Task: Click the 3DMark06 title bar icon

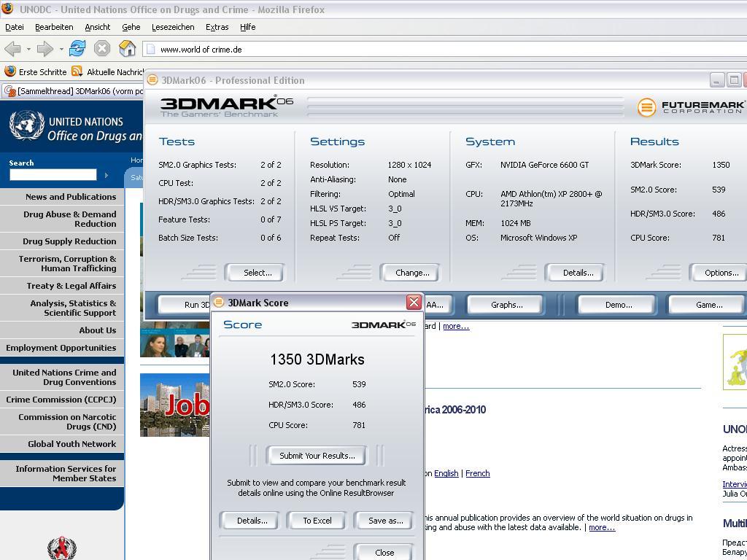Action: [152, 79]
